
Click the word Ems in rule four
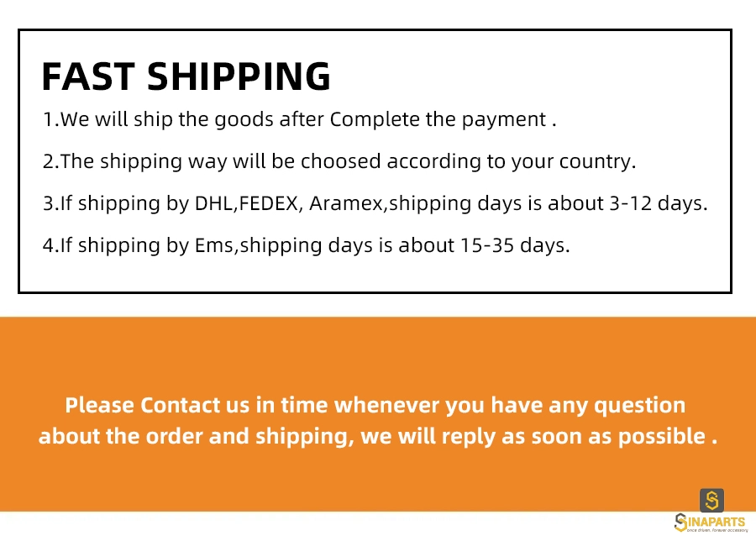coord(214,245)
